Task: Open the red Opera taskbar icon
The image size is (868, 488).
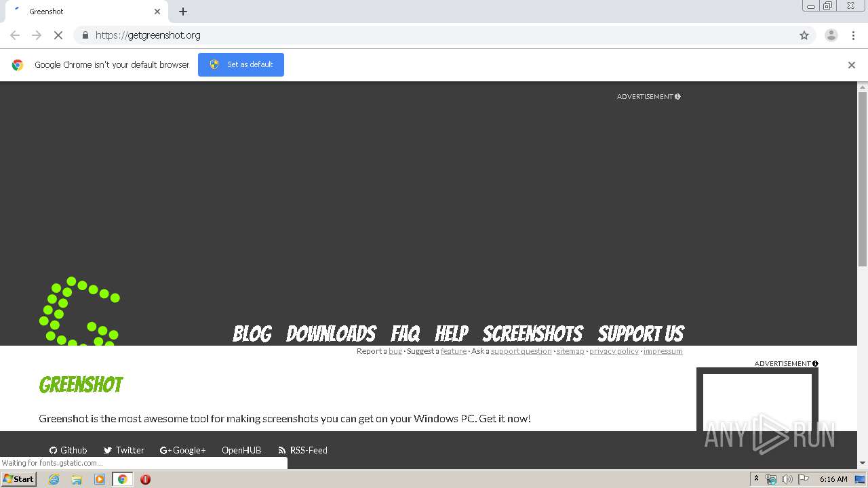Action: (145, 479)
